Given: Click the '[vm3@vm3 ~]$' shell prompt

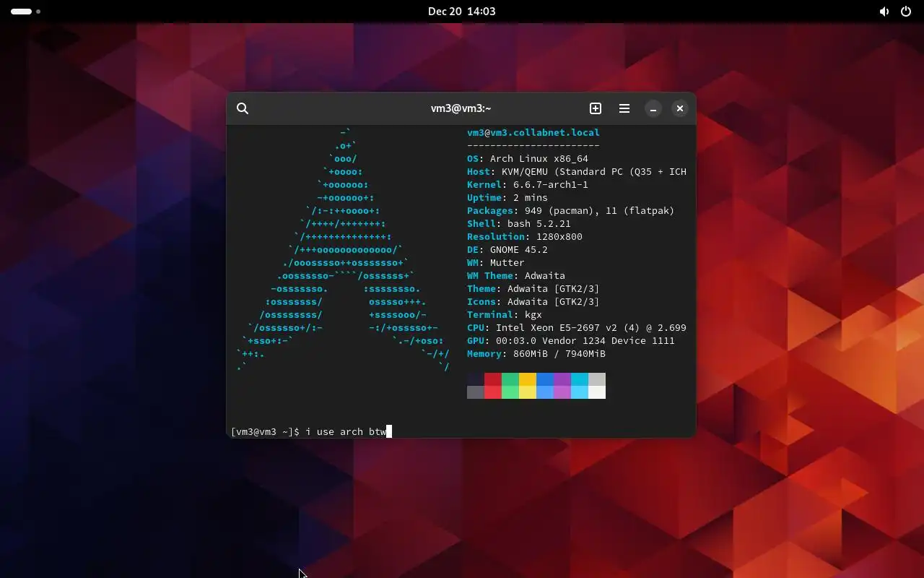Looking at the screenshot, I should [265, 432].
